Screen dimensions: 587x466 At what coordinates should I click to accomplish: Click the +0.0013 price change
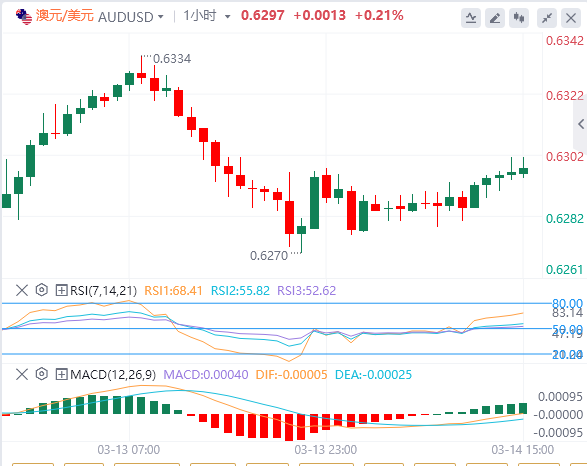[319, 15]
